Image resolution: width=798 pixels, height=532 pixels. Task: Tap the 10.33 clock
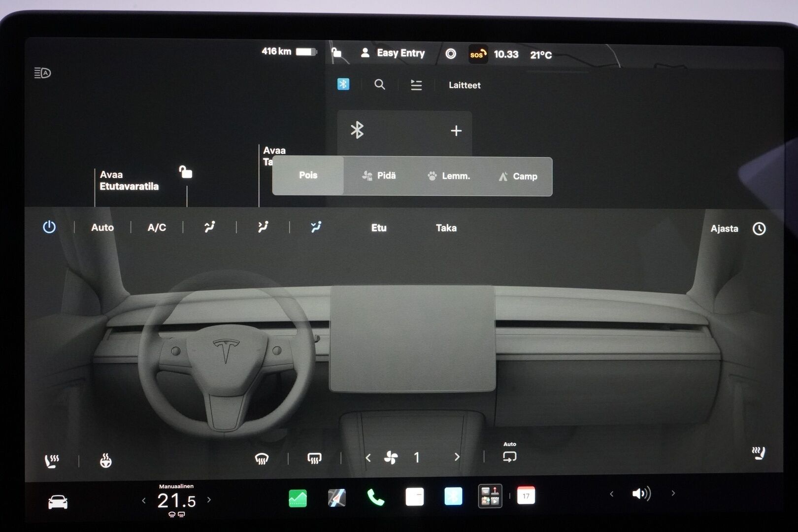[x=506, y=54]
